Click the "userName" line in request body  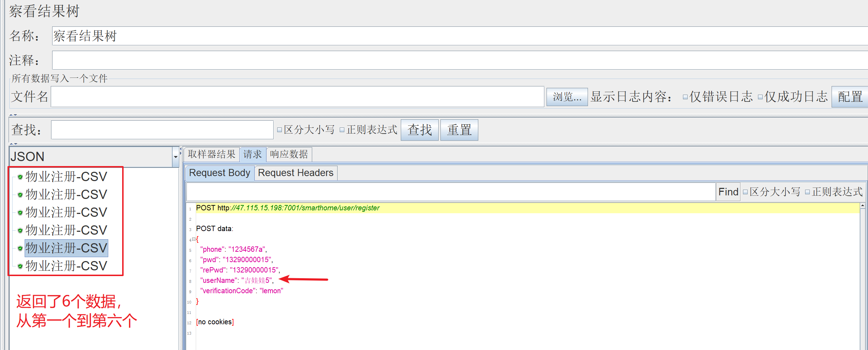(x=237, y=280)
